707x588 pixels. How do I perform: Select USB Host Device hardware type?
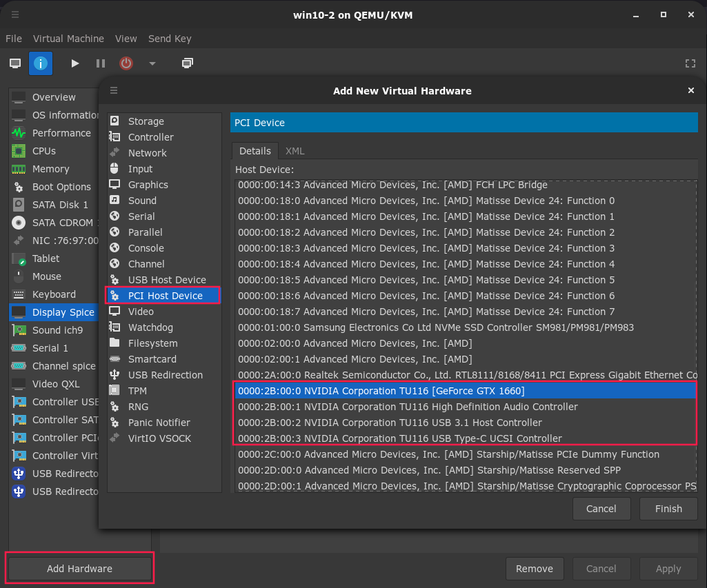[165, 280]
